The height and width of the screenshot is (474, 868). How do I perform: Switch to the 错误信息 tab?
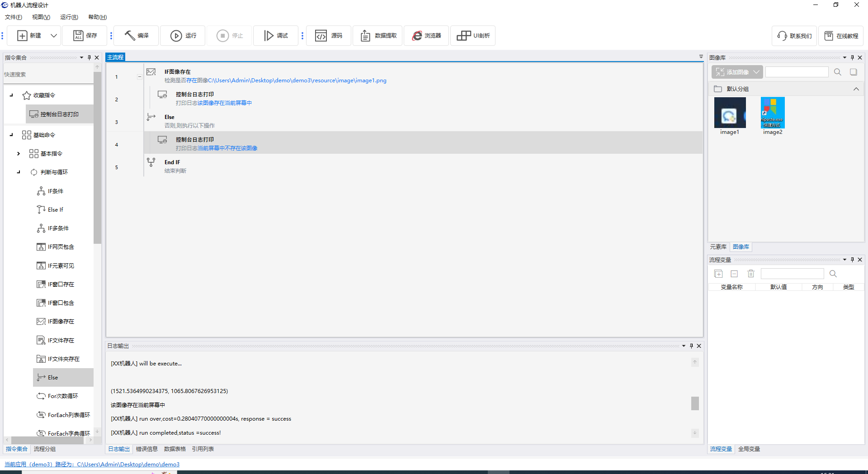pos(147,449)
